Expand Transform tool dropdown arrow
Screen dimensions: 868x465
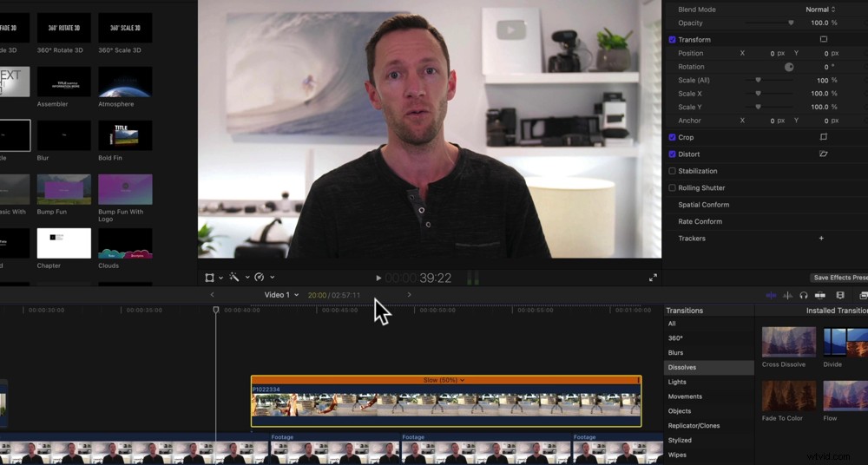(x=220, y=278)
